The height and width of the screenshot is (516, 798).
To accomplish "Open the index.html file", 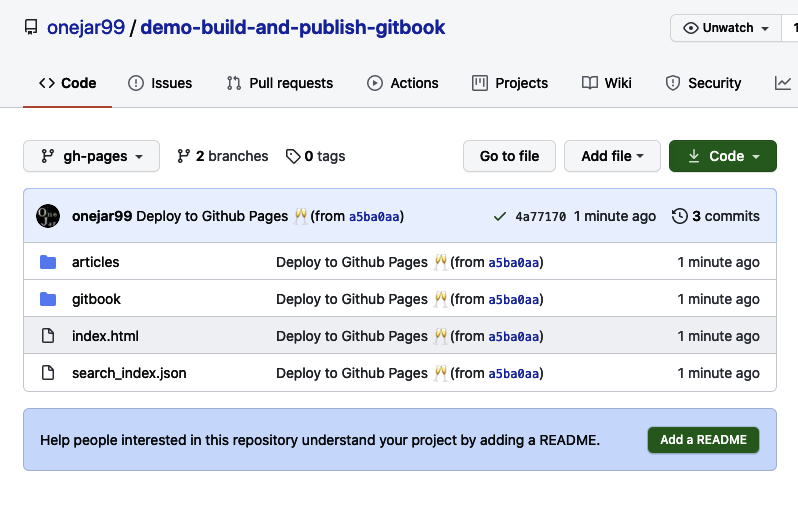I will coord(105,336).
